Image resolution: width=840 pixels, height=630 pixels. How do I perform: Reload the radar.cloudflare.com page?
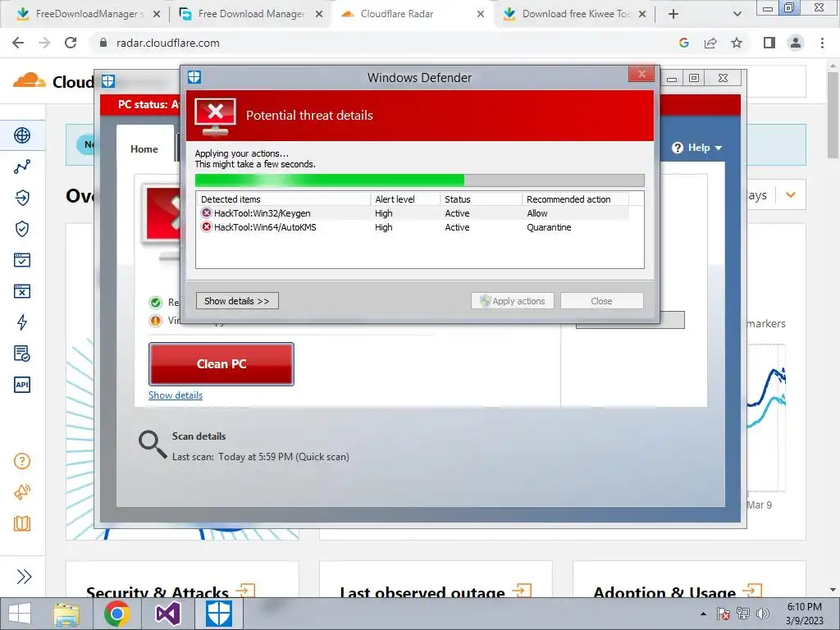71,43
